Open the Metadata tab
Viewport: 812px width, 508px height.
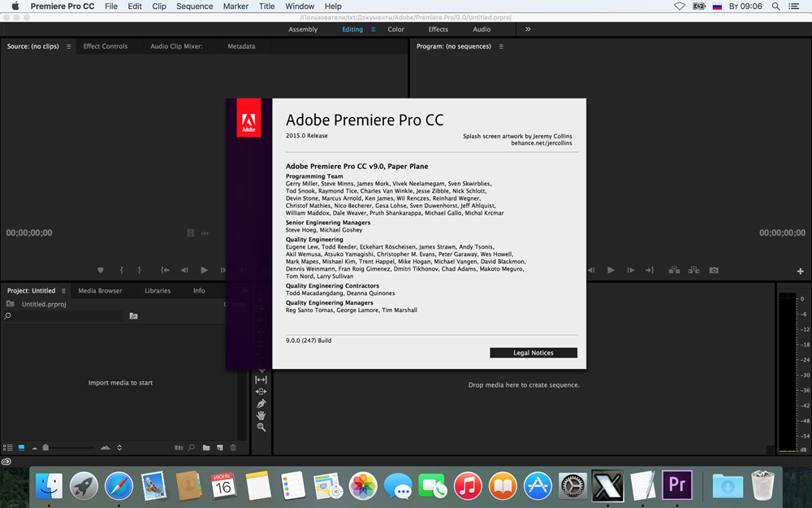241,46
